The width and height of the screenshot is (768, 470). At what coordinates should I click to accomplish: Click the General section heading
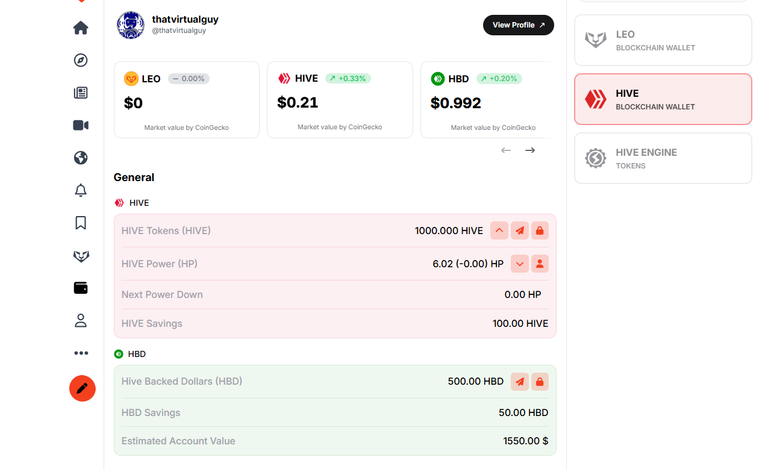[x=134, y=177]
